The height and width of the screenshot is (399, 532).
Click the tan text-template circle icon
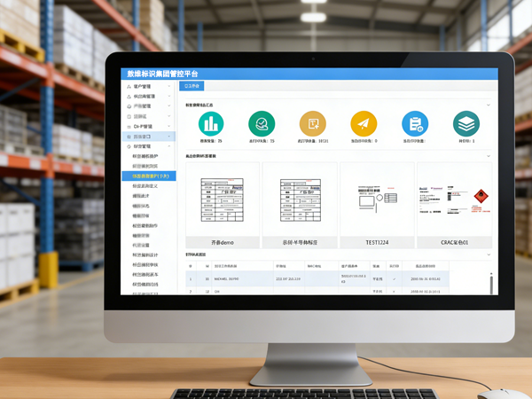tap(312, 124)
